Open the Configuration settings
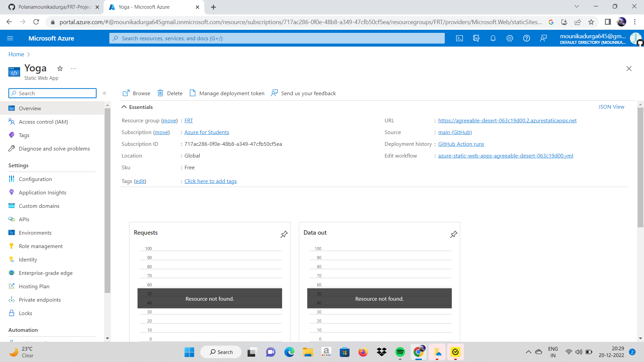Viewport: 644px width, 362px height. click(x=35, y=179)
